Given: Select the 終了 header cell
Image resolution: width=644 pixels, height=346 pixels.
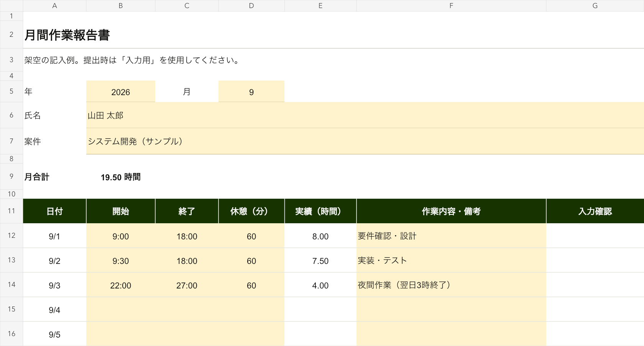Looking at the screenshot, I should click(x=187, y=211).
